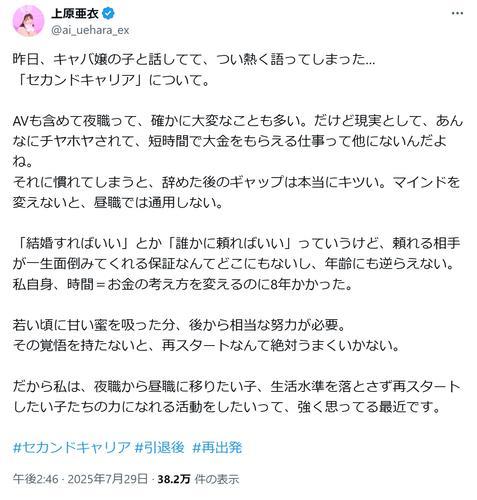Click the 午後2:46 post time
The height and width of the screenshot is (500, 477).
[x=36, y=479]
